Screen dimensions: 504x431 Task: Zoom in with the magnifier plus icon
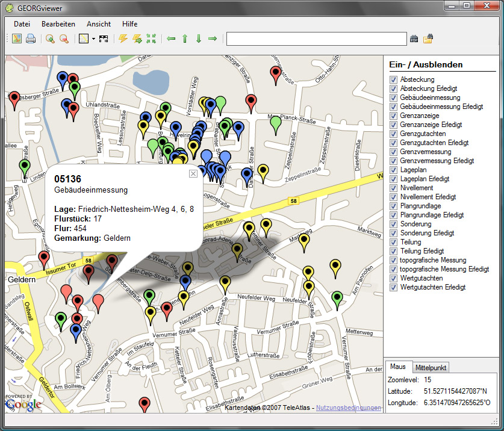click(50, 39)
